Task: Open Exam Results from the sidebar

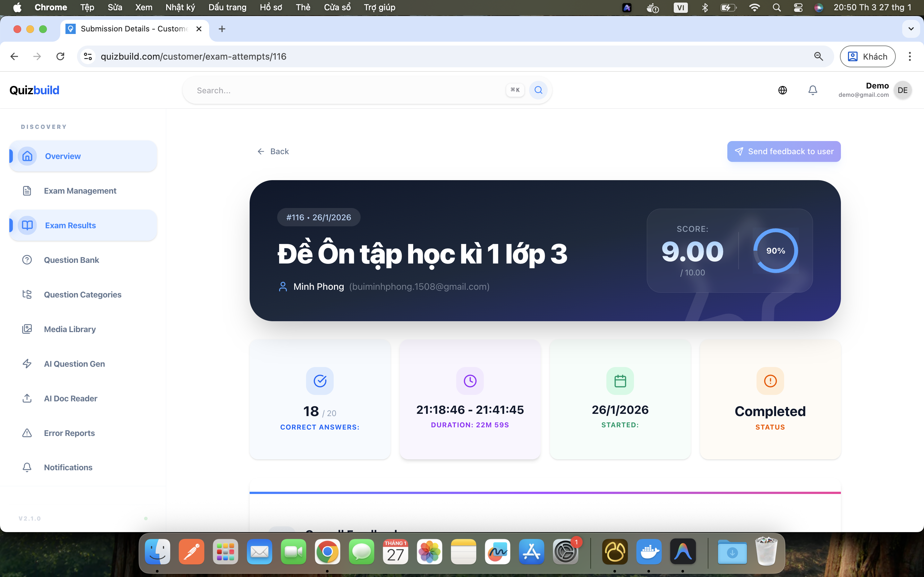Action: pos(27,225)
